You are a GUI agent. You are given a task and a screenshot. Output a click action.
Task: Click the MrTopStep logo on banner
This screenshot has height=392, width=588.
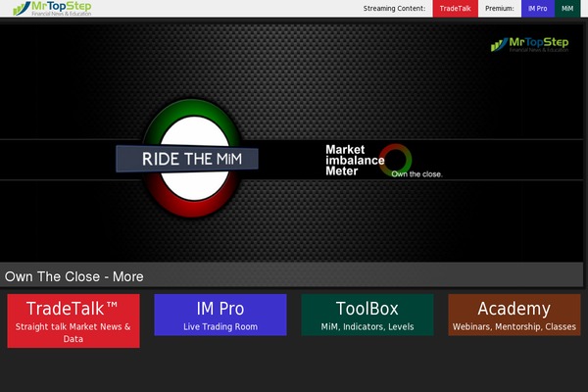coord(529,45)
